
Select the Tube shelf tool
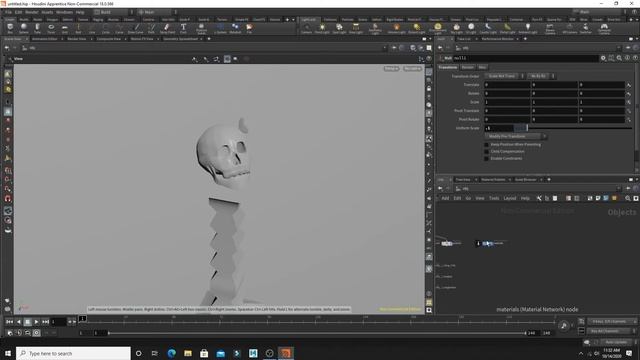[37, 28]
